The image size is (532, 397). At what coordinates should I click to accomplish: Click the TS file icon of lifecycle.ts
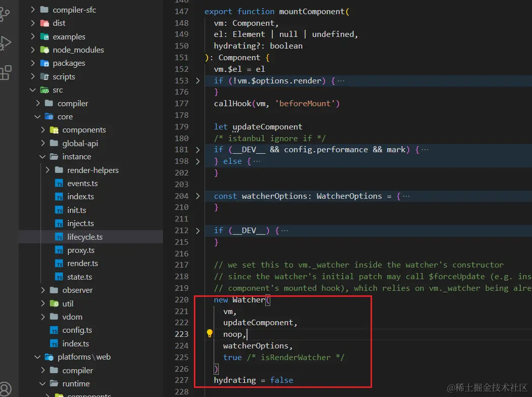[x=59, y=237]
